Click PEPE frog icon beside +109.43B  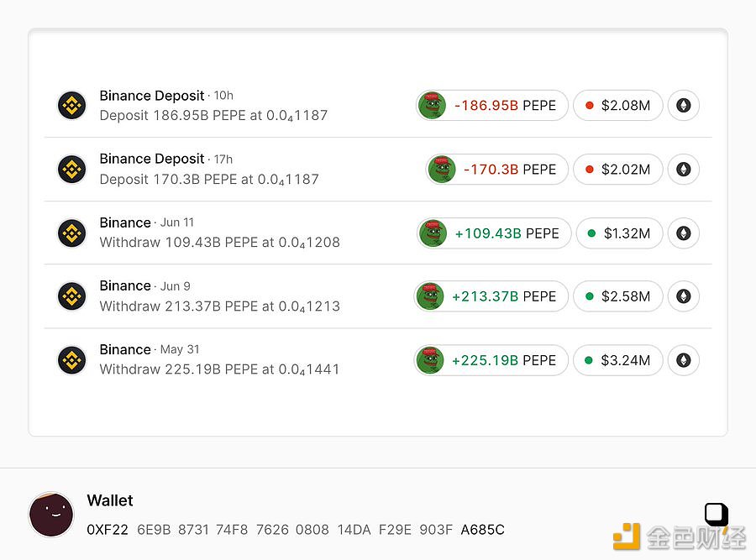coord(433,233)
